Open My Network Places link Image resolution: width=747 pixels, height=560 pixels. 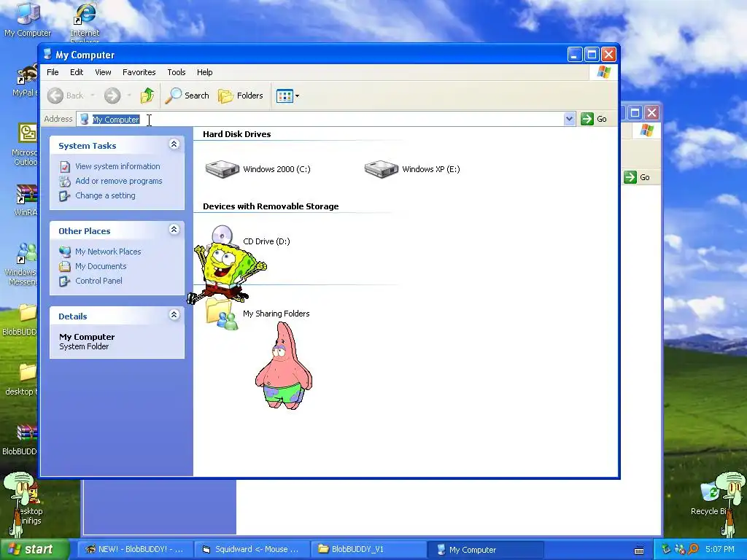[x=108, y=252]
